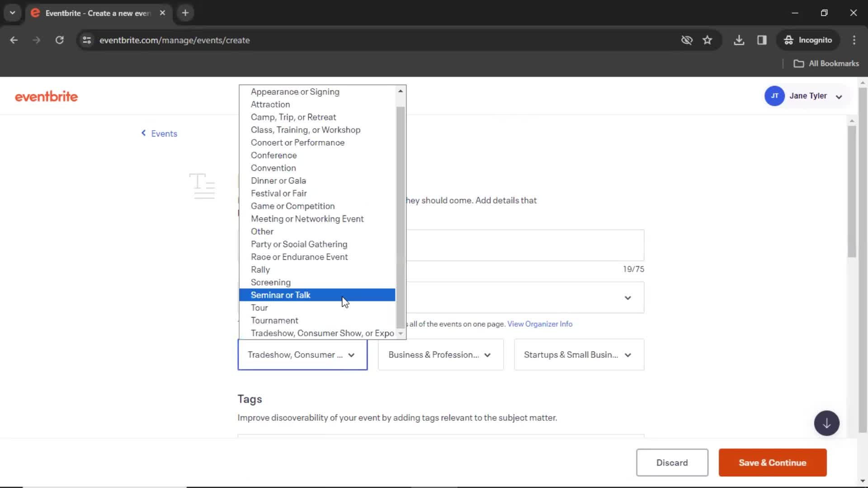
Task: Pick Tour from the list
Action: coord(317,308)
